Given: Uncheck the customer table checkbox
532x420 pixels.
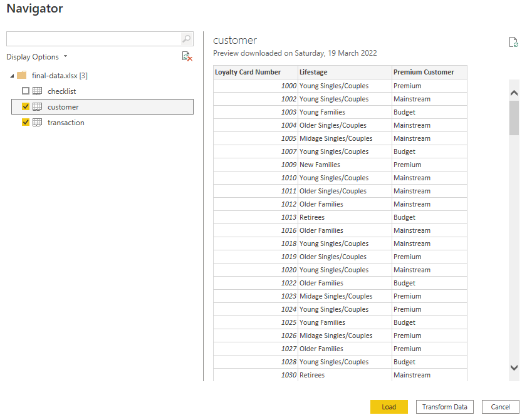Looking at the screenshot, I should click(x=26, y=107).
